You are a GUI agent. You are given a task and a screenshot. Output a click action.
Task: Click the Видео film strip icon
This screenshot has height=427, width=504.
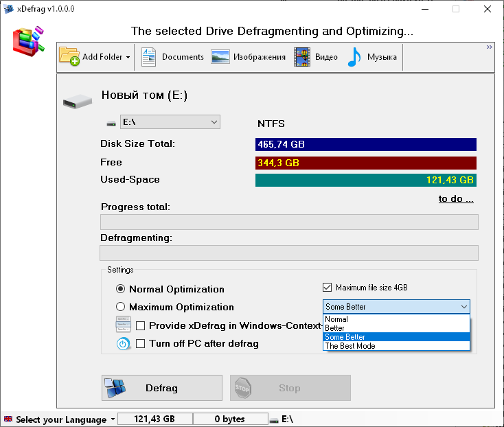[x=302, y=57]
